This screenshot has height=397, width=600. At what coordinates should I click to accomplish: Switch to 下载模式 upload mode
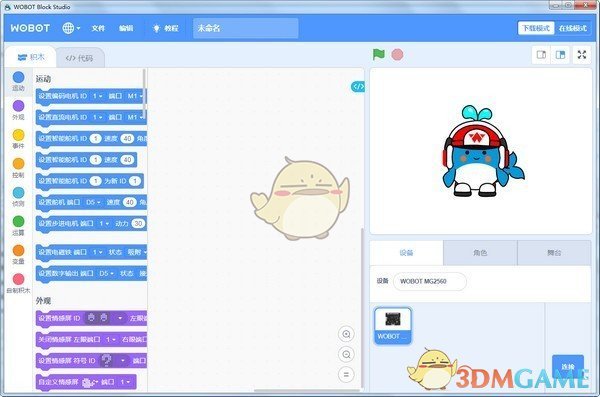coord(536,28)
